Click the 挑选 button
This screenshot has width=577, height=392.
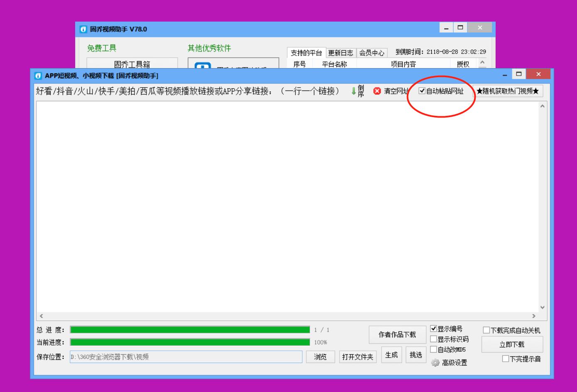(x=416, y=355)
